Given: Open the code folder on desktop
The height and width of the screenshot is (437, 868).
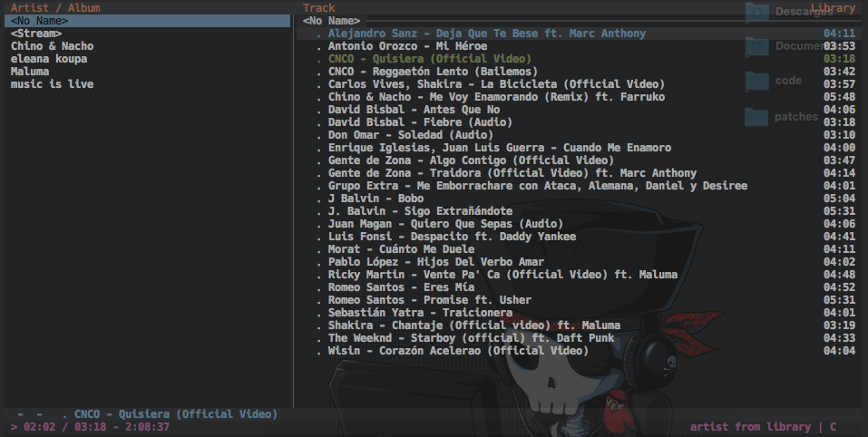Looking at the screenshot, I should (774, 81).
